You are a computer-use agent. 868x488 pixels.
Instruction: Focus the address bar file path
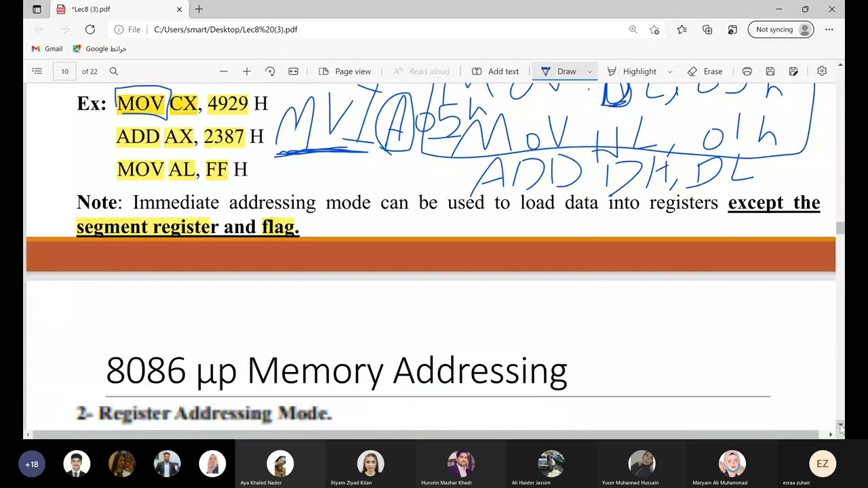point(226,30)
